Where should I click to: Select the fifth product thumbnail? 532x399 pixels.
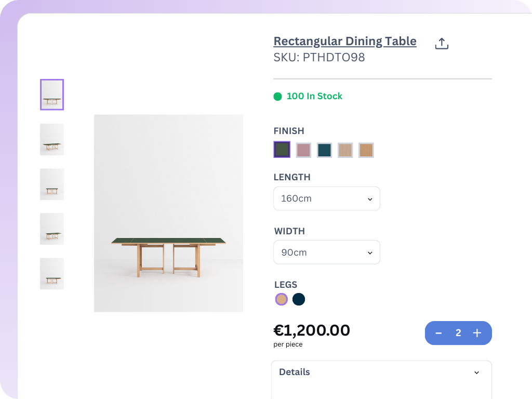[x=52, y=273]
